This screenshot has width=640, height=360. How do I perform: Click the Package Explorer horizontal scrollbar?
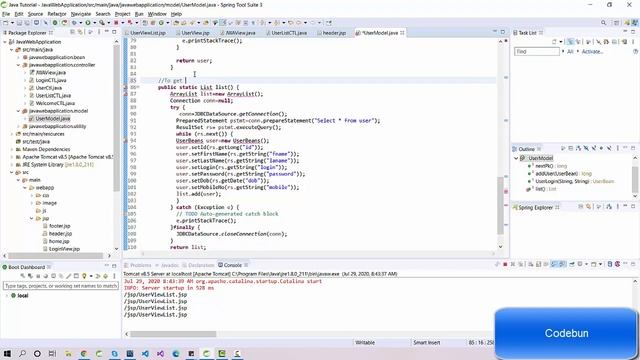pos(56,256)
